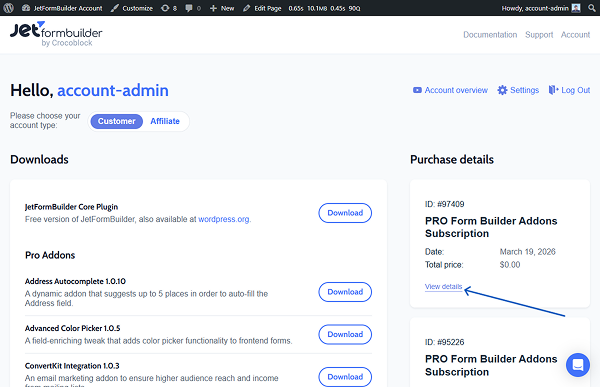Click user avatar in admin bar
This screenshot has height=387, width=600.
tap(576, 8)
